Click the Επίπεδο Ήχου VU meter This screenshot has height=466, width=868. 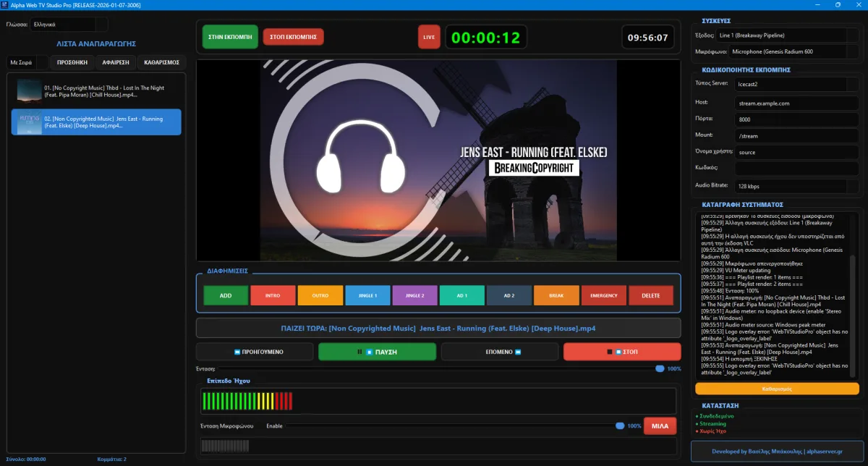[438, 401]
